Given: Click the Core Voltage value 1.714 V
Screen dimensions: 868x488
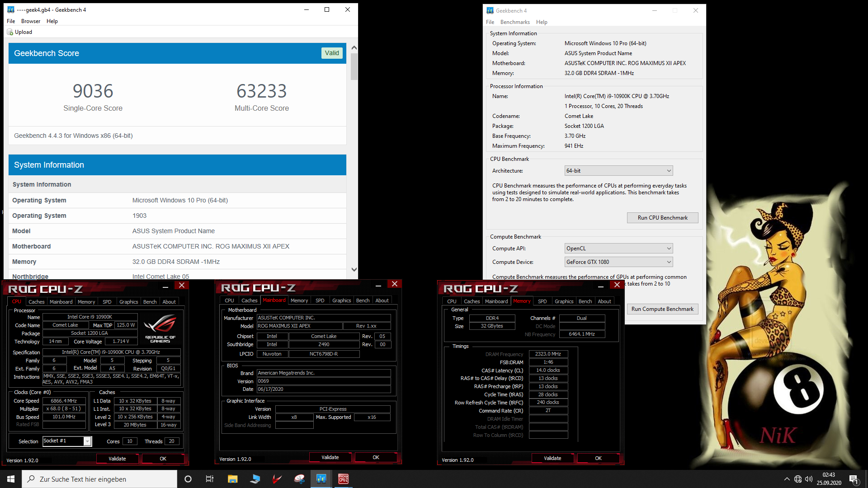Looking at the screenshot, I should pos(121,342).
